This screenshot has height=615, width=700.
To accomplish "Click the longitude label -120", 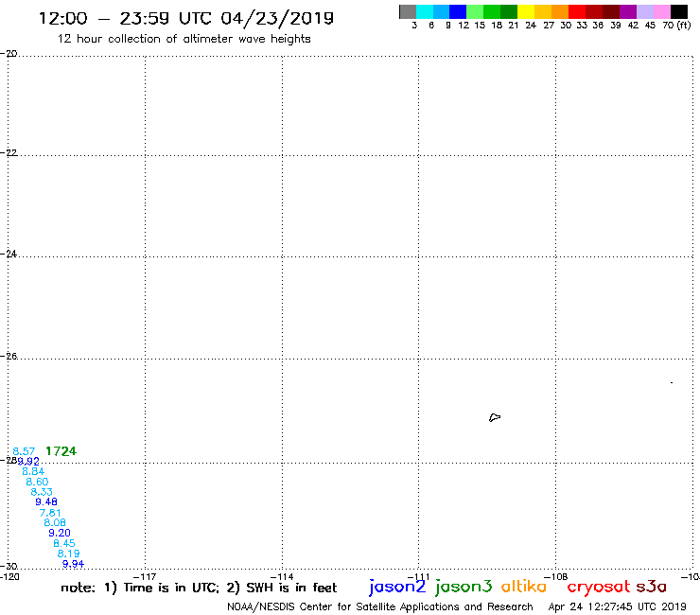I will (x=9, y=576).
